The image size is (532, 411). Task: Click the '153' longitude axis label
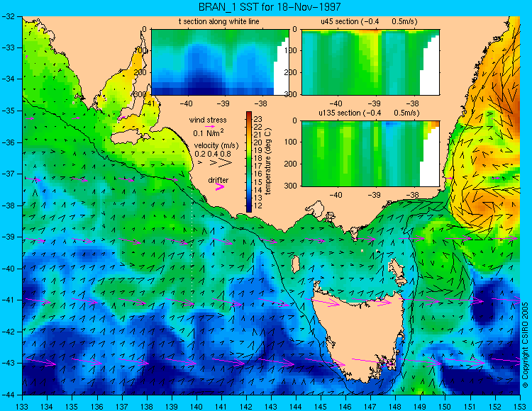point(519,407)
